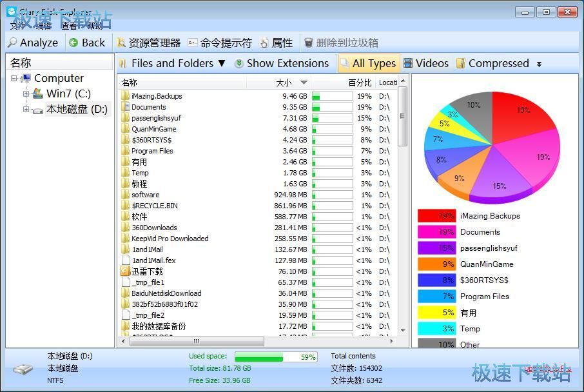The height and width of the screenshot is (392, 584).
Task: Open 命令提示符 command prompt
Action: (x=220, y=43)
